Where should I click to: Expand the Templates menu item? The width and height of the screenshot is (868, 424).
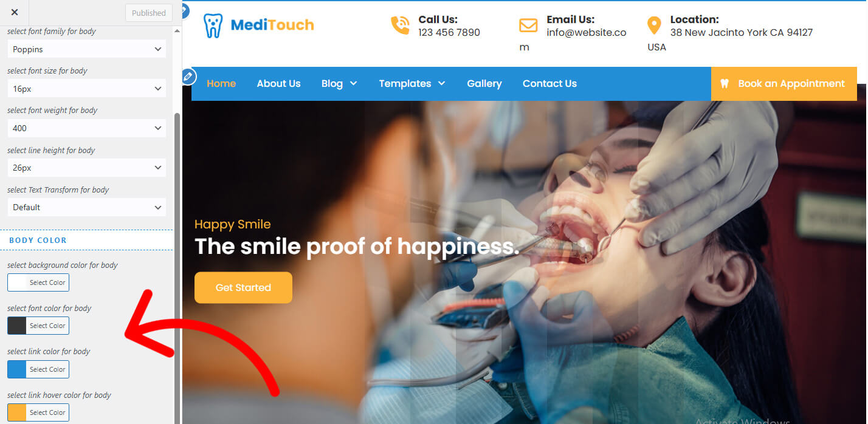[x=412, y=84]
